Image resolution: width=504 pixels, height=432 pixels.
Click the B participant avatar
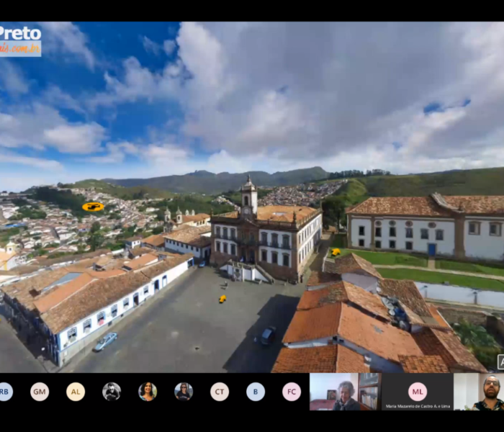[256, 391]
